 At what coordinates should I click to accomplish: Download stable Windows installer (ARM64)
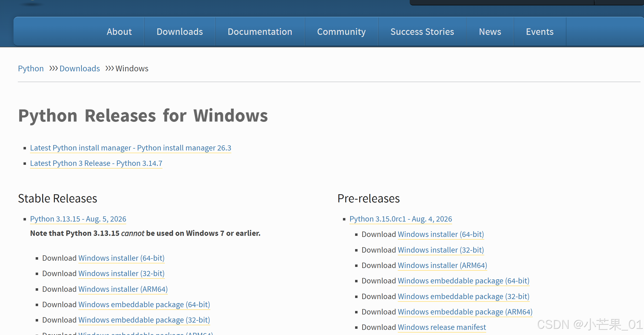(123, 289)
